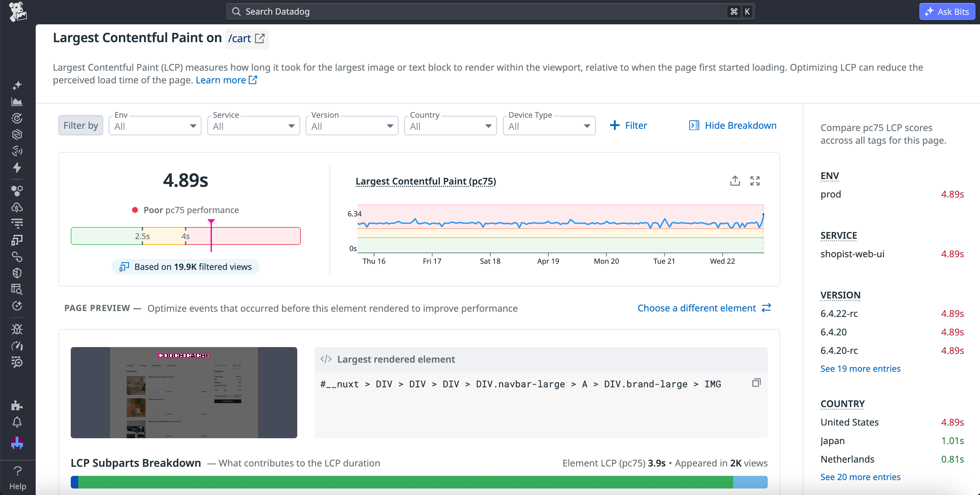Open the Env filter dropdown
The width and height of the screenshot is (980, 495).
155,126
